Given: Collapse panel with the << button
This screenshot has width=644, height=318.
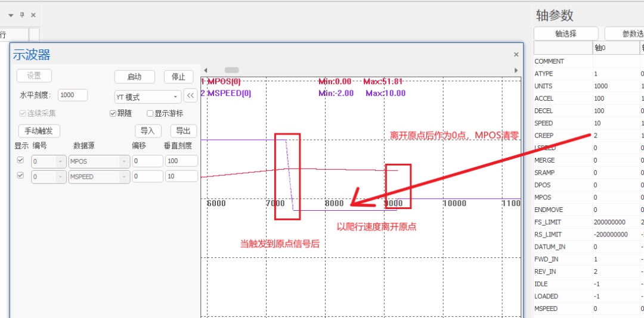Looking at the screenshot, I should pyautogui.click(x=190, y=96).
